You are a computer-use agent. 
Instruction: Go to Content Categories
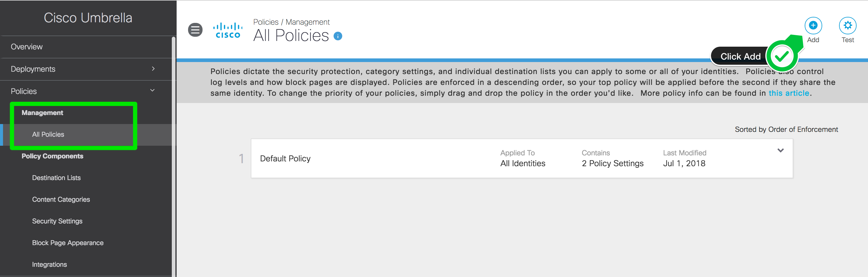pos(61,199)
